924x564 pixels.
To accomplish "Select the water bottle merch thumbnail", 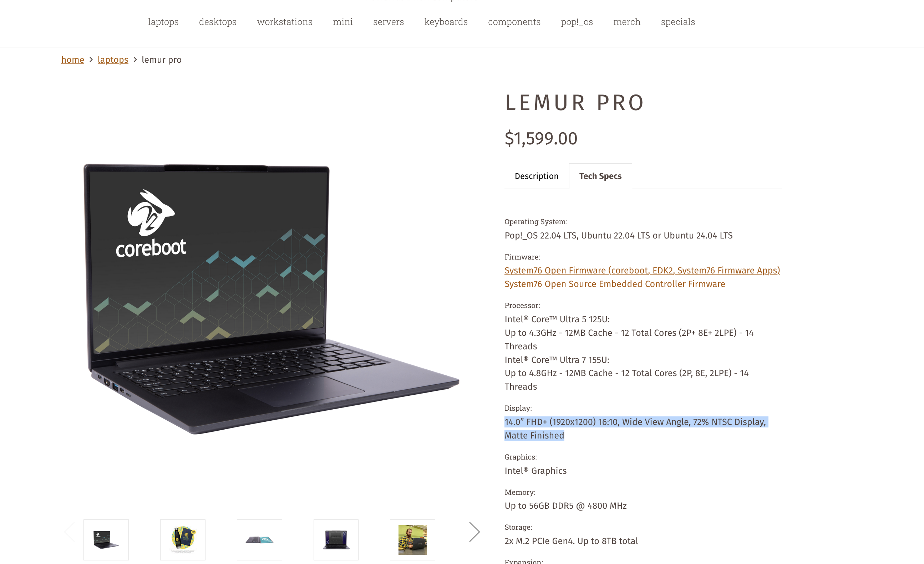I will point(183,540).
